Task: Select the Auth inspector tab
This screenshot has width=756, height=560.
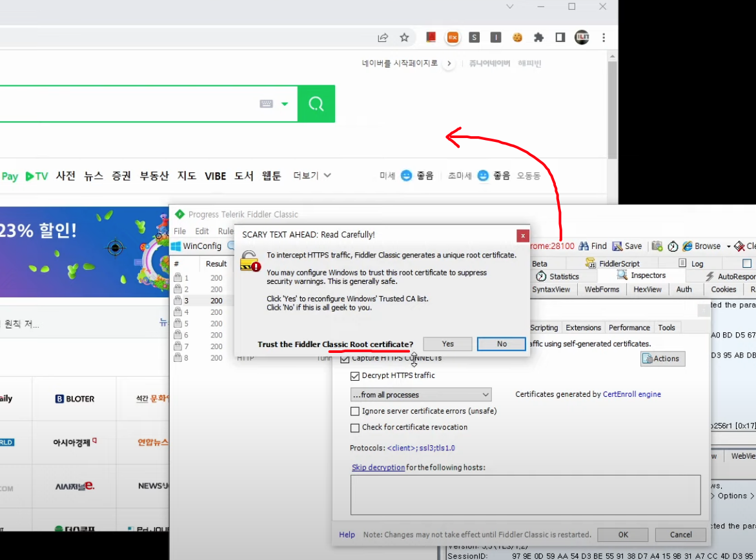Action: (684, 289)
